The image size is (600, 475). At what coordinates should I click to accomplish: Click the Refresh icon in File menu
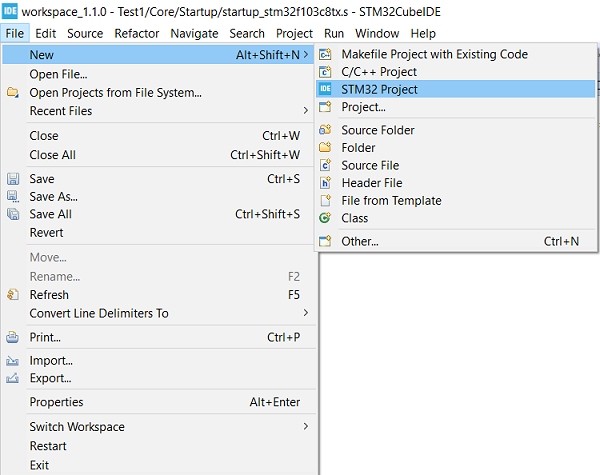pyautogui.click(x=13, y=295)
